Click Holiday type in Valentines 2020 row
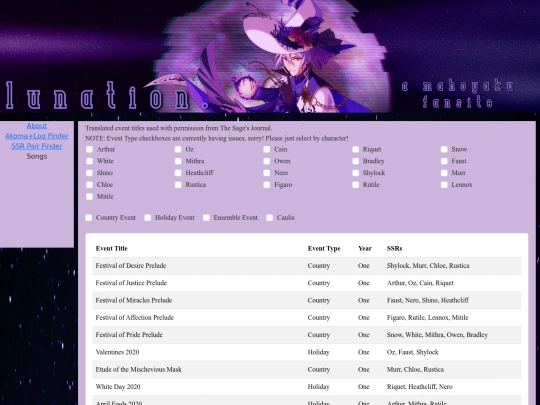This screenshot has width=540, height=405. pos(319,352)
